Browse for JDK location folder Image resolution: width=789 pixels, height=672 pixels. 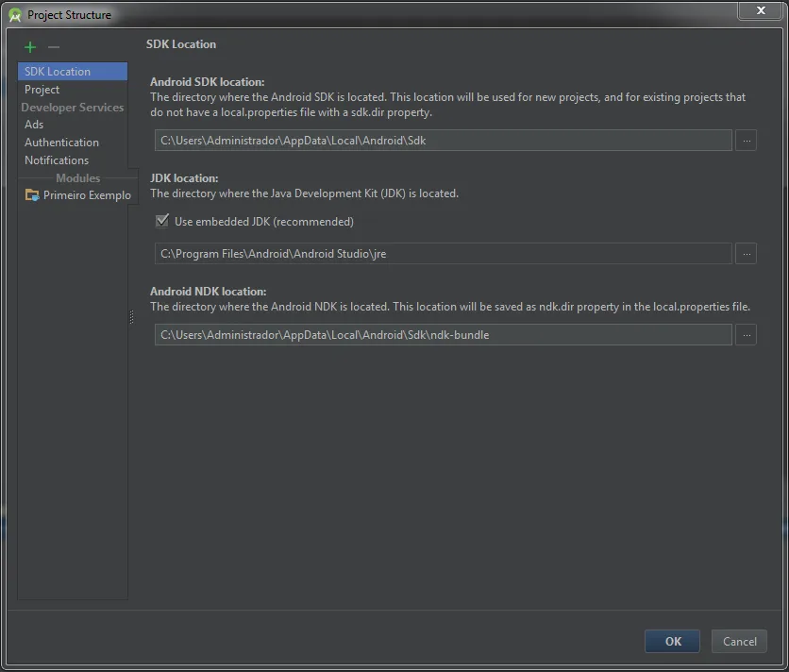746,254
